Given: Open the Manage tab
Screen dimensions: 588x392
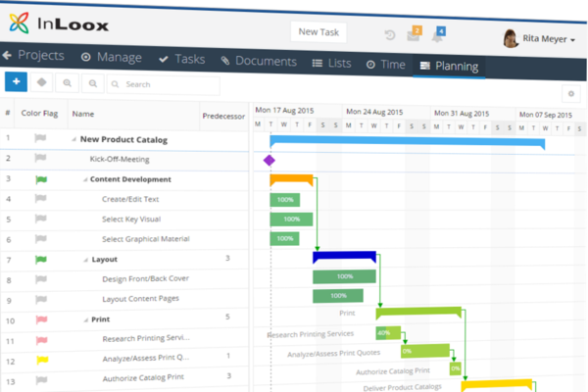Looking at the screenshot, I should 112,57.
